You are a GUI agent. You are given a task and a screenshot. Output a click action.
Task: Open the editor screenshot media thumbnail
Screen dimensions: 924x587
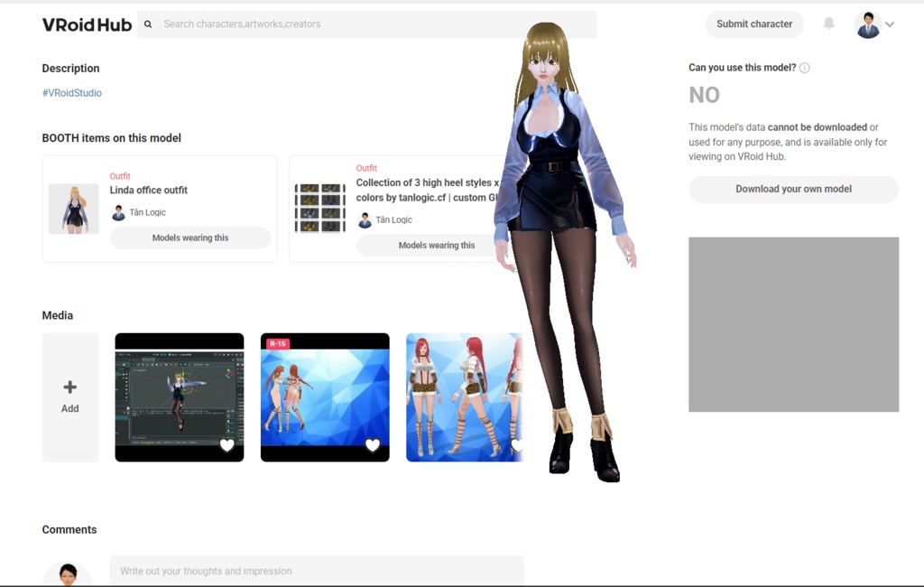point(180,397)
